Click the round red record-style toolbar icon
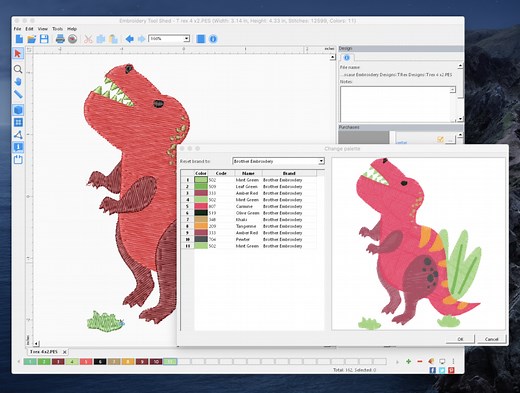Image resolution: width=520 pixels, height=393 pixels. 72,39
